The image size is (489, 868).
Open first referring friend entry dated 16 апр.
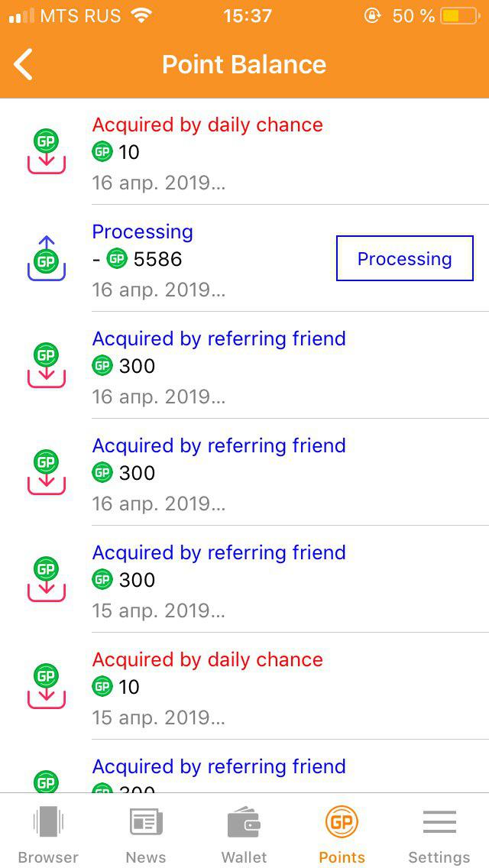[x=244, y=365]
